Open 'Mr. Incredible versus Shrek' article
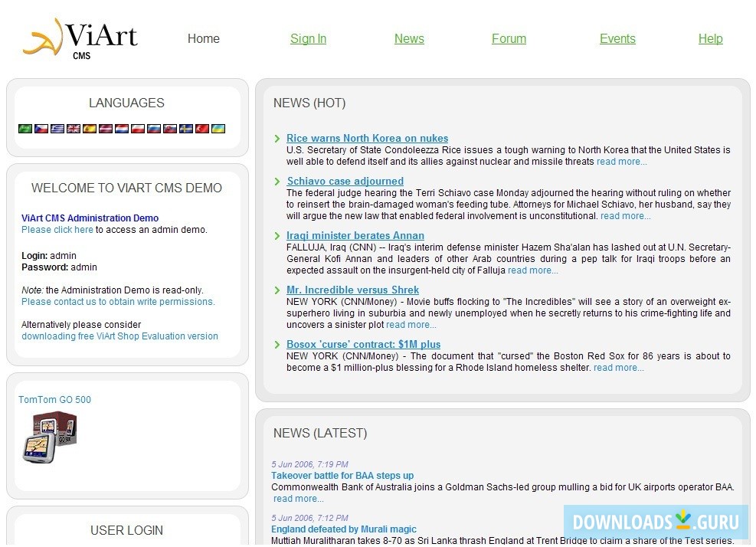This screenshot has height=547, width=756. click(352, 290)
